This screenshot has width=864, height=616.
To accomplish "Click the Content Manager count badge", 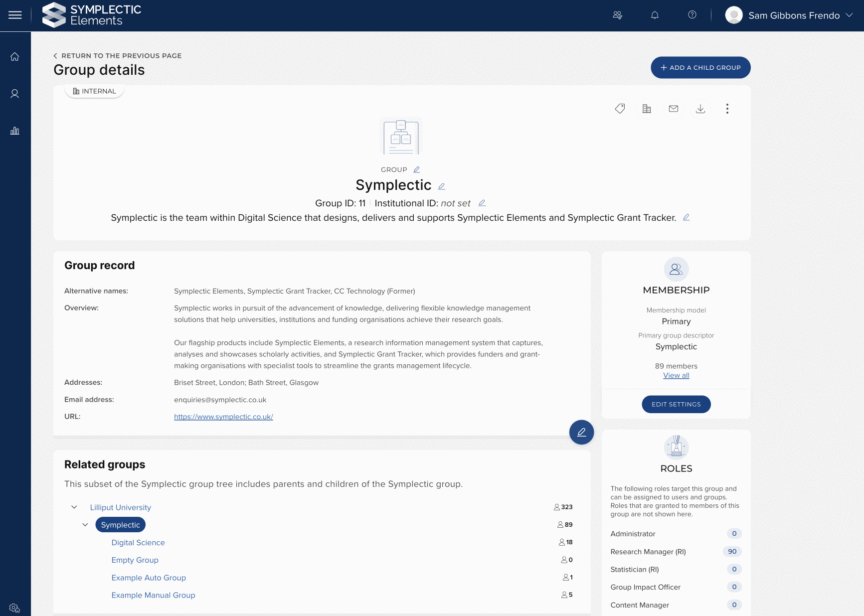I will (734, 605).
